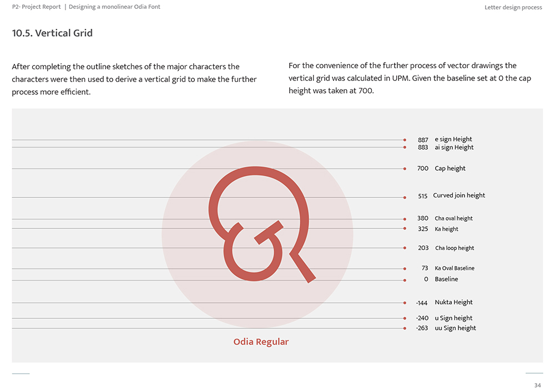Click the 'Odia Regular' caption
This screenshot has width=555, height=392.
261,342
